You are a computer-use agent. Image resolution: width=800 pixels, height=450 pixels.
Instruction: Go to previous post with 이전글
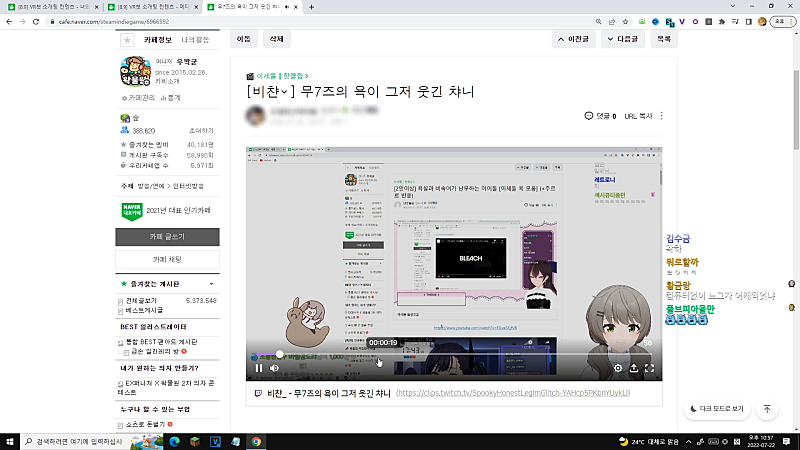pyautogui.click(x=574, y=39)
